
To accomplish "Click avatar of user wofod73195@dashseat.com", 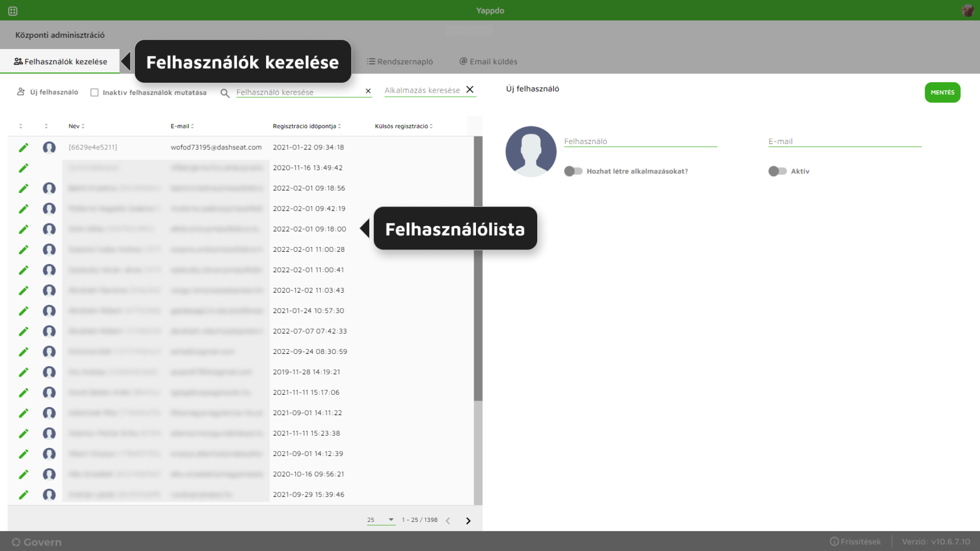I will pyautogui.click(x=49, y=148).
